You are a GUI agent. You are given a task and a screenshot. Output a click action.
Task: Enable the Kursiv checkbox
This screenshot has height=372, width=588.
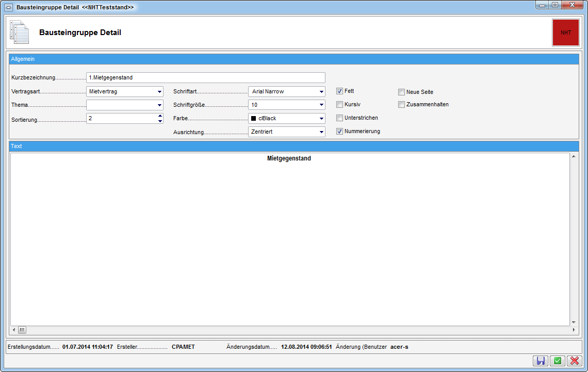coord(339,105)
